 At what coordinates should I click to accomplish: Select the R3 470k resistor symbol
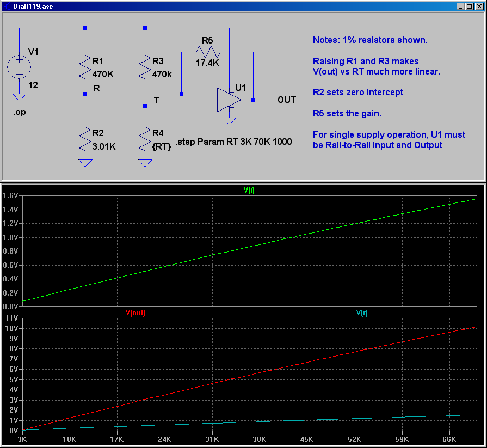145,67
